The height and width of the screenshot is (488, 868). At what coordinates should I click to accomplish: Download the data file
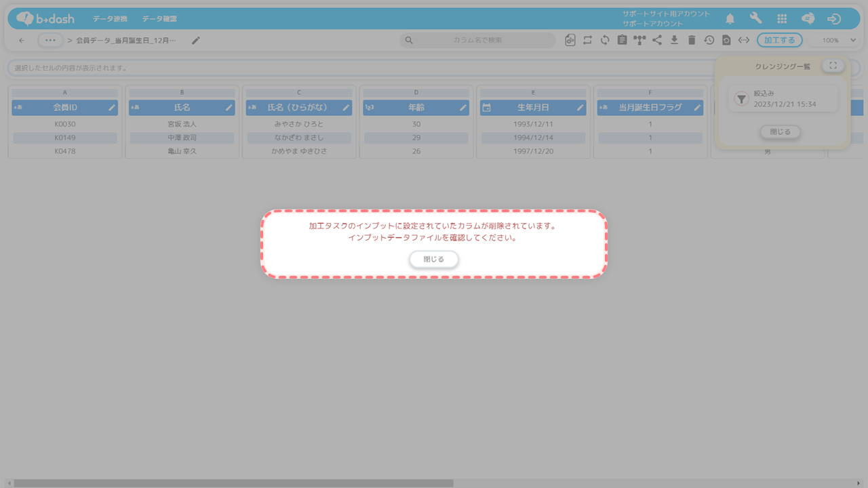pyautogui.click(x=674, y=40)
